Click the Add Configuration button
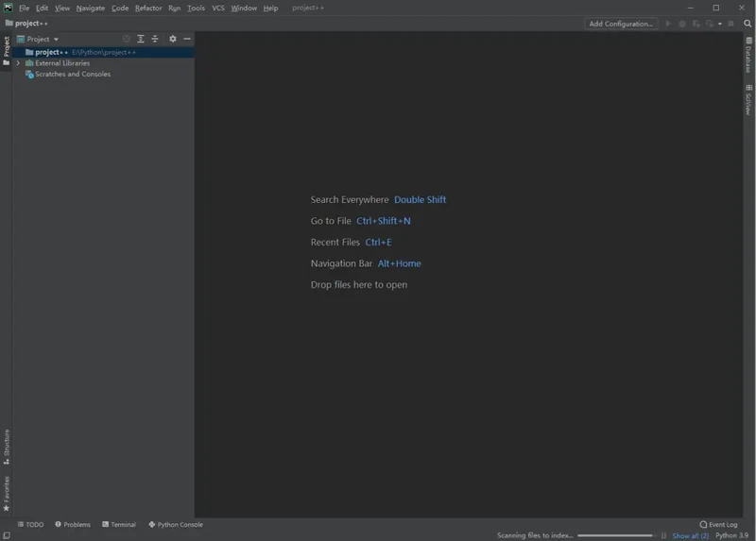Screen dimensions: 756x541 coord(620,24)
